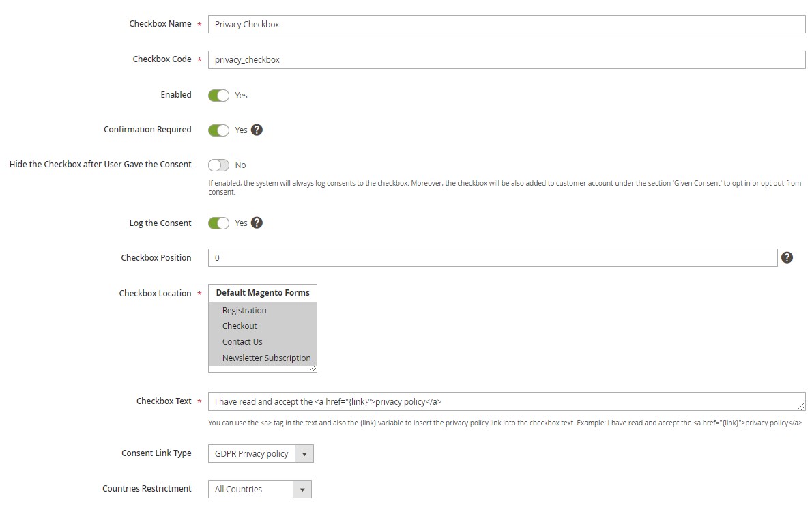Image resolution: width=812 pixels, height=510 pixels.
Task: Disable the Confirmation Required toggle
Action: tap(218, 130)
